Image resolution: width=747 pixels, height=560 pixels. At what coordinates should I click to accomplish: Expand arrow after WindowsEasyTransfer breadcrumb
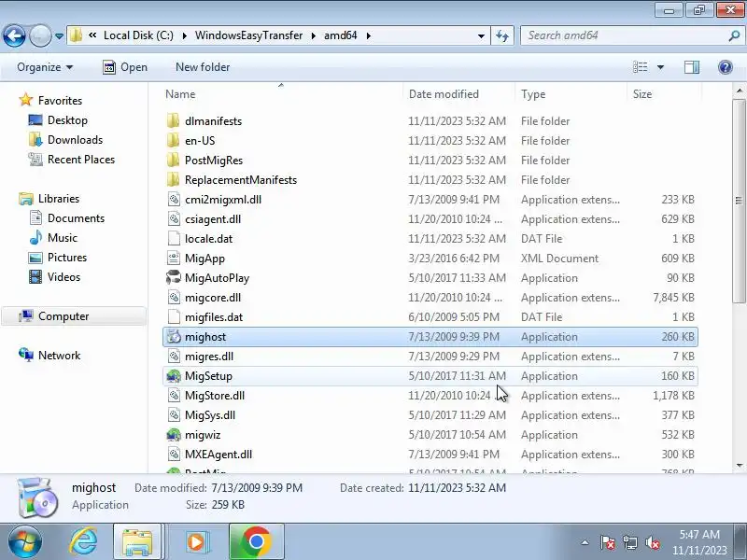[313, 35]
